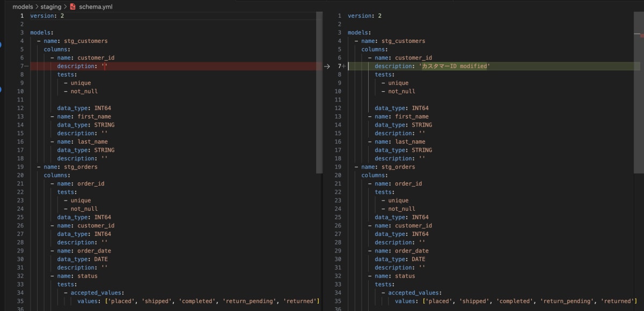Click 'data_type: INT64' on line 27, right pane
The image size is (644, 311).
pyautogui.click(x=402, y=234)
